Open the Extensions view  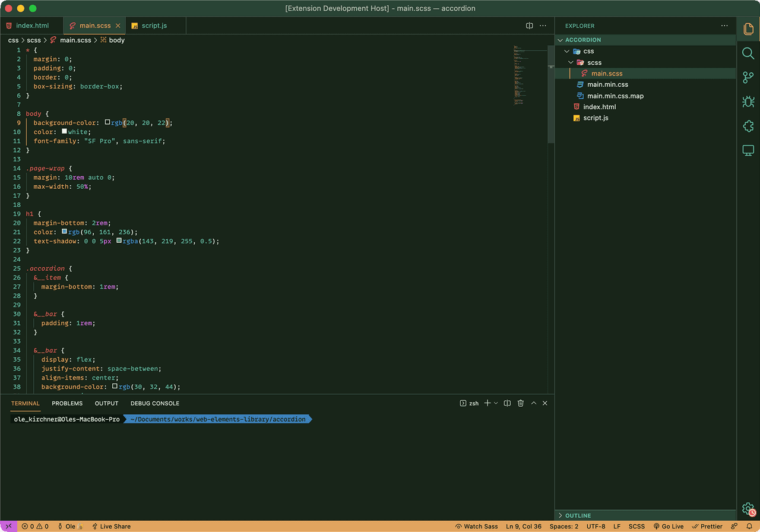pyautogui.click(x=748, y=126)
